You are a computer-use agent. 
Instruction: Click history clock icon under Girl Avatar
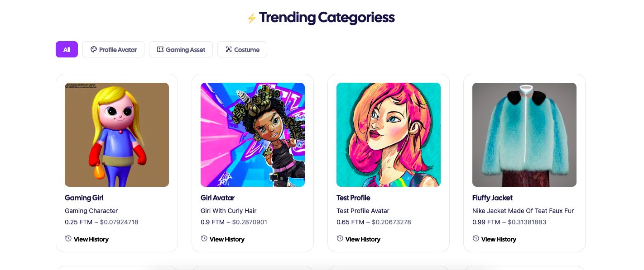(x=204, y=238)
